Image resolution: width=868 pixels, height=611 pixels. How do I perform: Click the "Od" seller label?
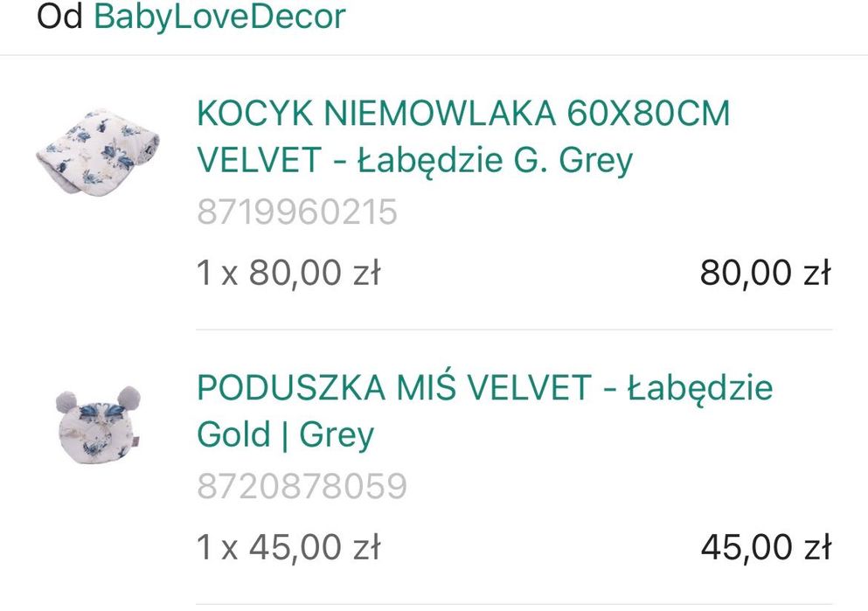pos(59,17)
